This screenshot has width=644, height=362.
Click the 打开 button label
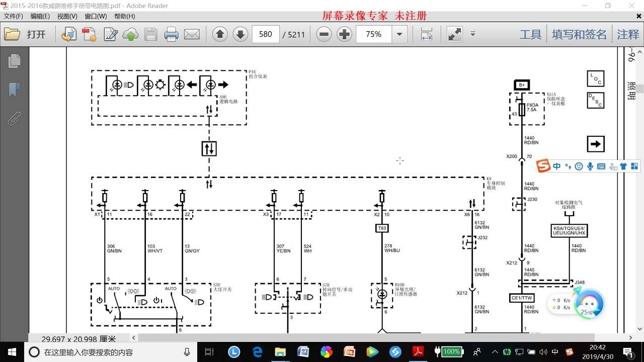point(36,35)
